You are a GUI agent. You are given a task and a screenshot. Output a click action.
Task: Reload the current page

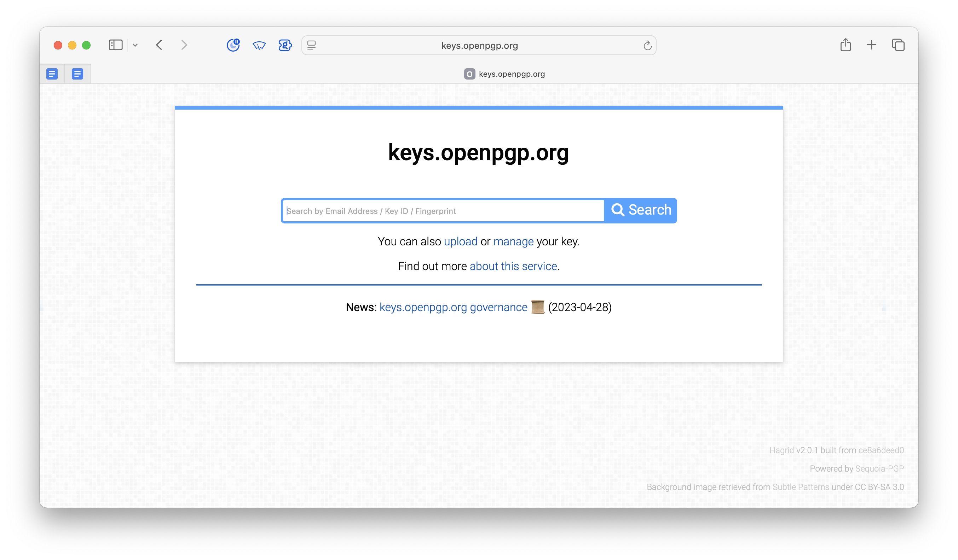pyautogui.click(x=647, y=46)
